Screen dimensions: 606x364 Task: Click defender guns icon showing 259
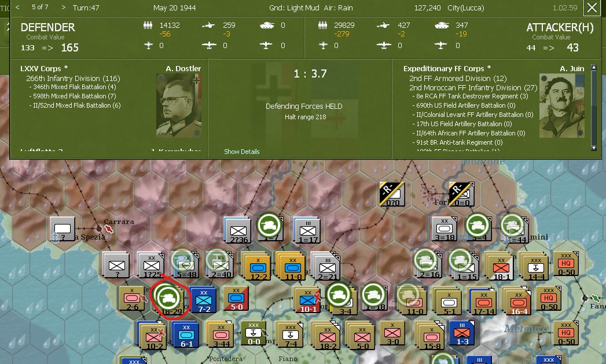[208, 25]
